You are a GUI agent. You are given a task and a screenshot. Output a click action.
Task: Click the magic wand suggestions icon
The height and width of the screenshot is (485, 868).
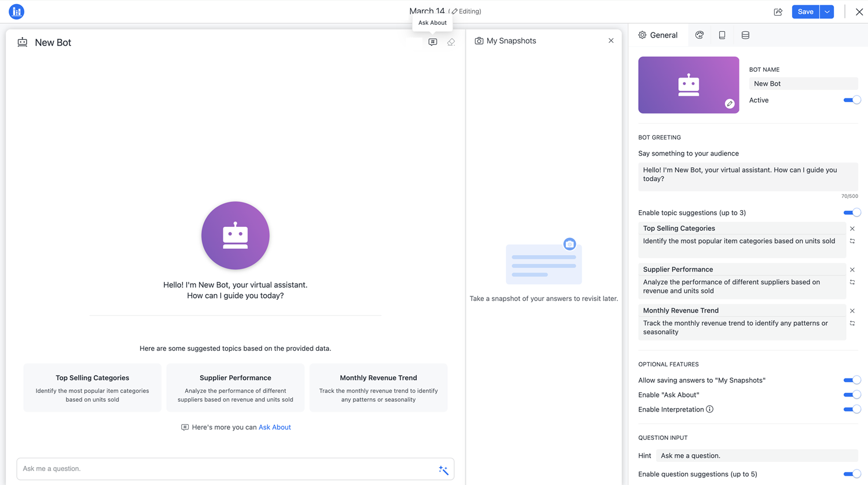[443, 470]
